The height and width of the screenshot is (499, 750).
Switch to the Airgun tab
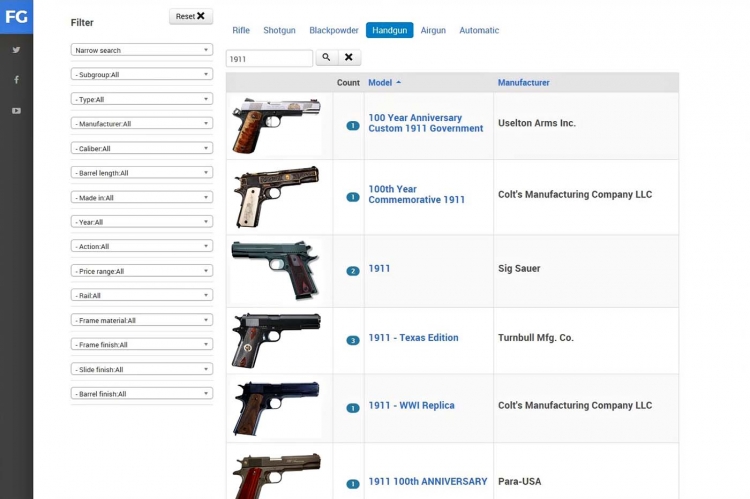click(433, 30)
